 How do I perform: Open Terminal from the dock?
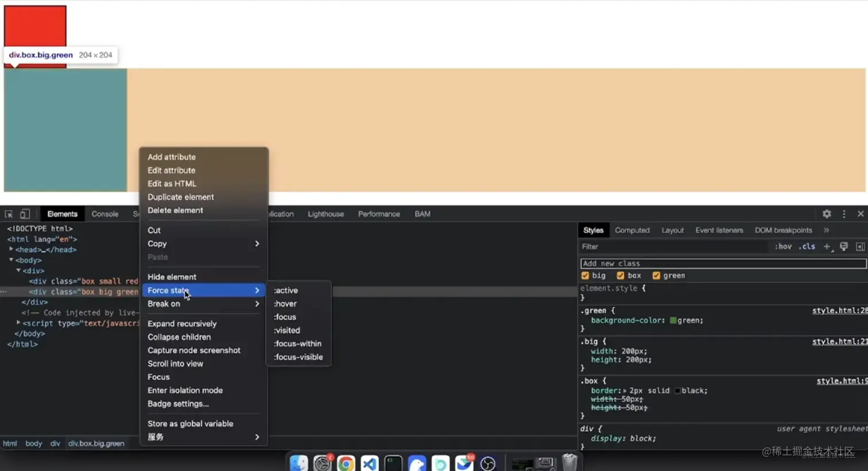[x=393, y=462]
